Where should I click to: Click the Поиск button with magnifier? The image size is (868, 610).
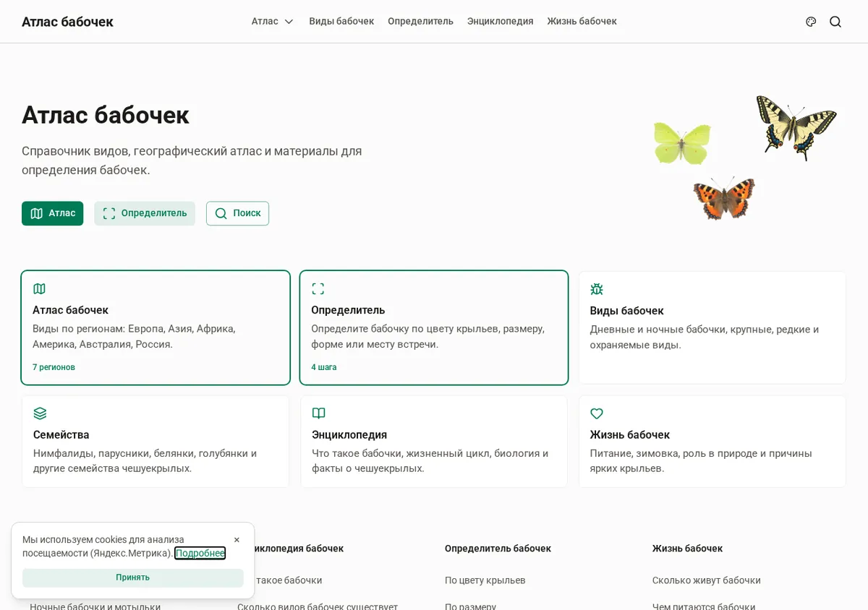(237, 213)
